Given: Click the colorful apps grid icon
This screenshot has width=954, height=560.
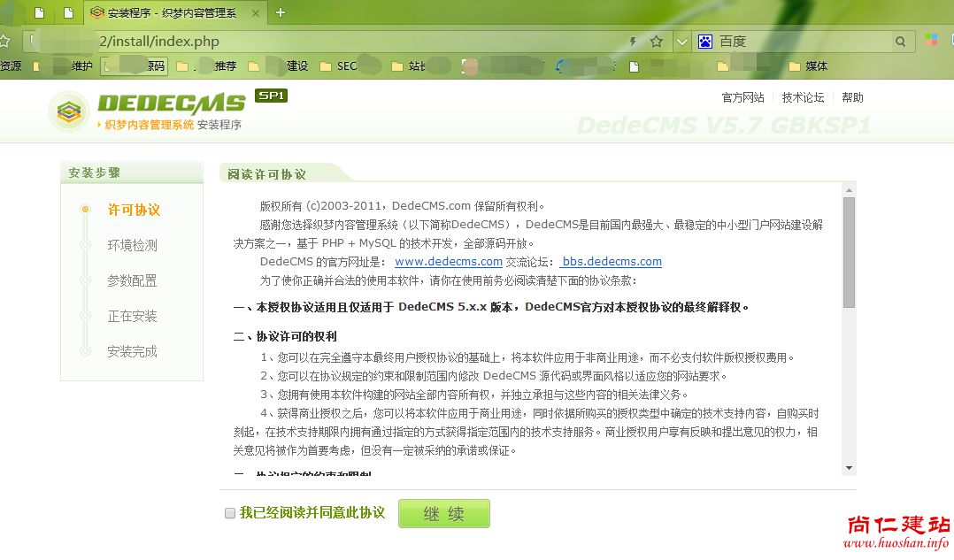Looking at the screenshot, I should (x=931, y=41).
